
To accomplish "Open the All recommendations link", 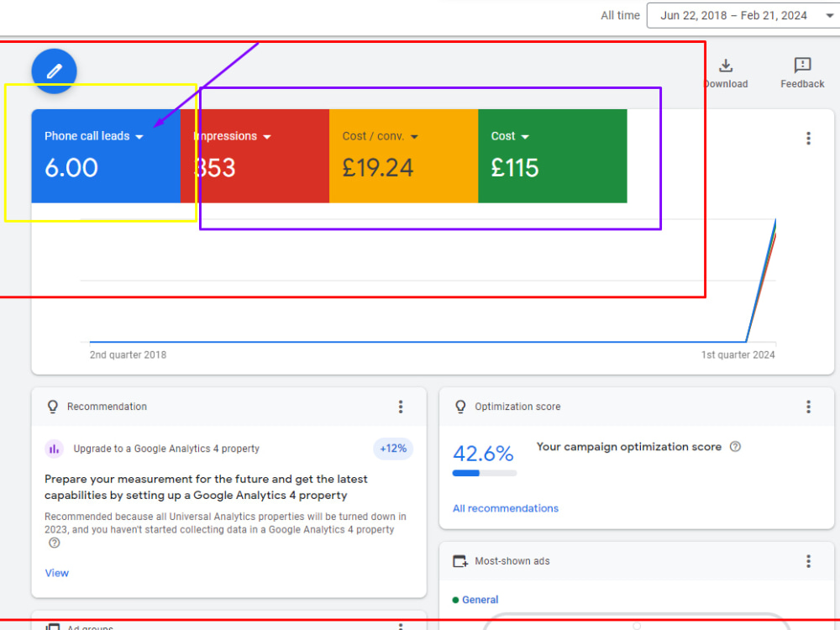I will point(505,508).
